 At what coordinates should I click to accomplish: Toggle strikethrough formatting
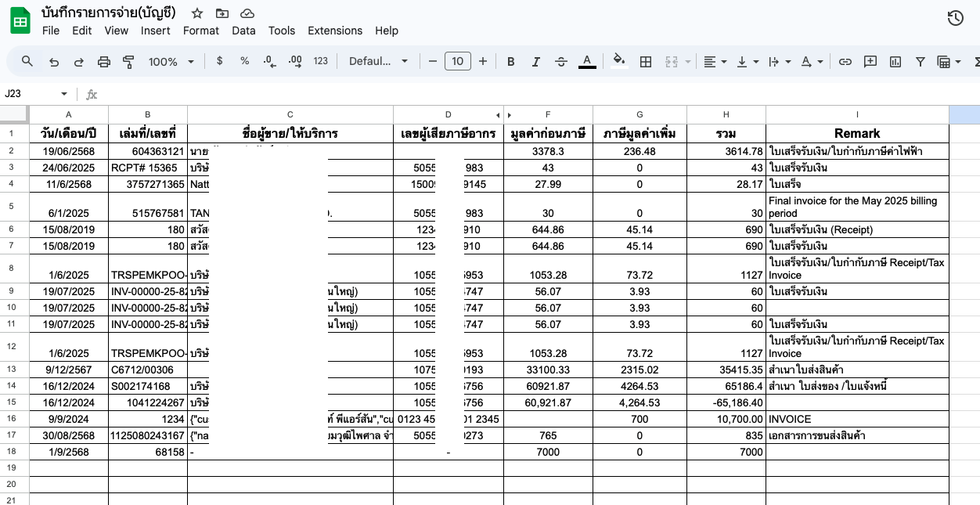point(561,61)
